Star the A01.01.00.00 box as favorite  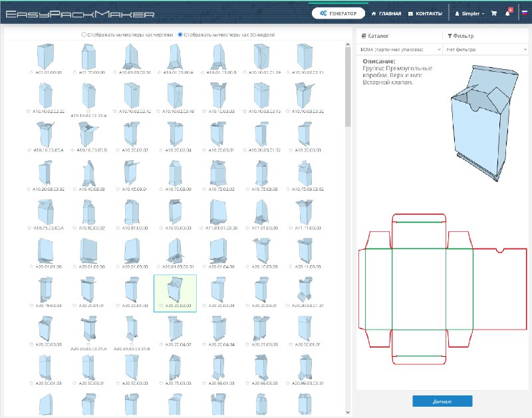coord(31,72)
